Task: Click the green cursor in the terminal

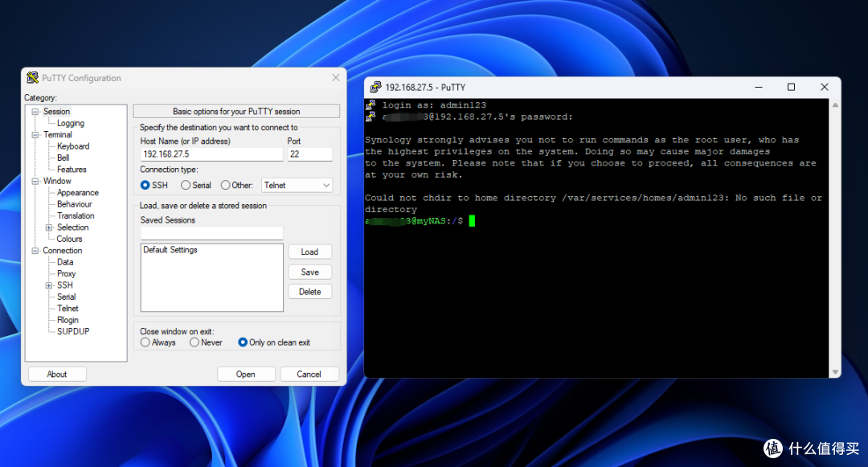Action: [x=472, y=221]
